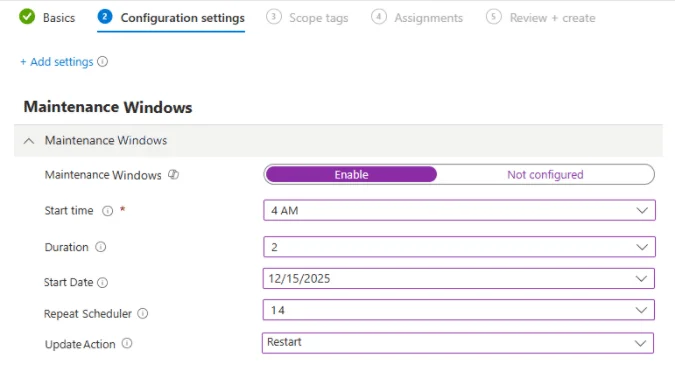Click the Review + create step 5 circle
Screen dimensions: 675x381
point(494,17)
